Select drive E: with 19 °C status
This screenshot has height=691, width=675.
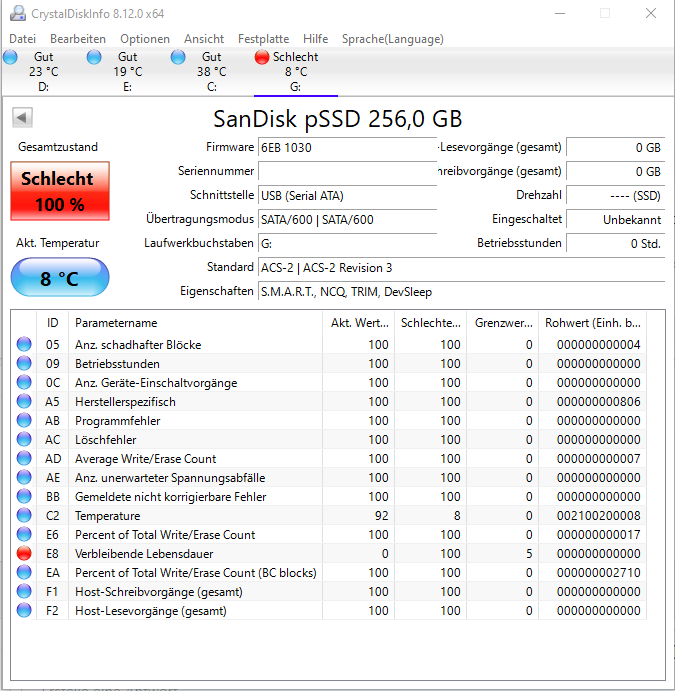tap(128, 71)
